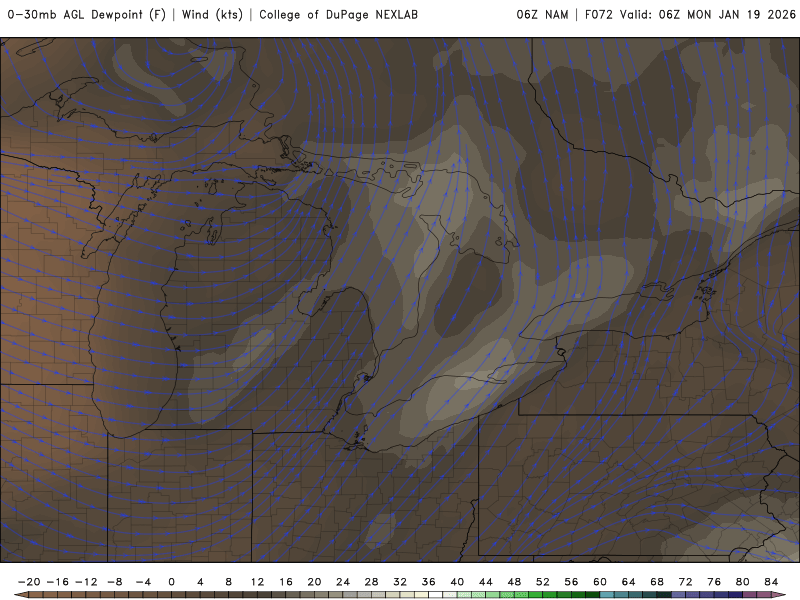Click the right arrow end of the color bar

coord(779,595)
